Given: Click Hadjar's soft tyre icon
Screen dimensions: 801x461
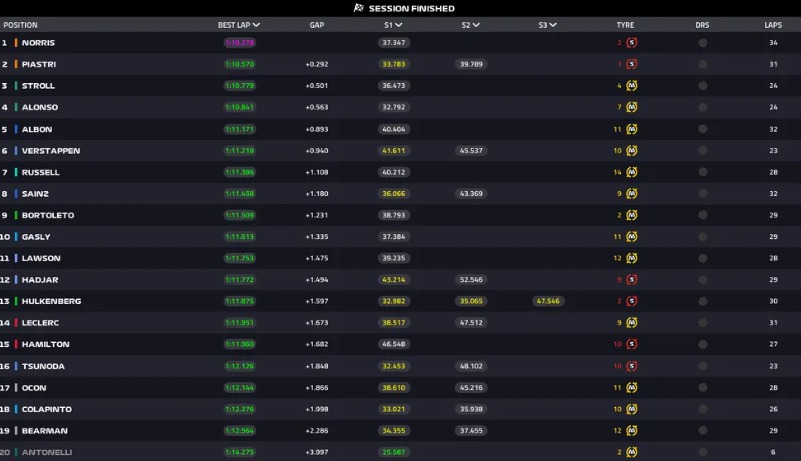Looking at the screenshot, I should coord(632,280).
